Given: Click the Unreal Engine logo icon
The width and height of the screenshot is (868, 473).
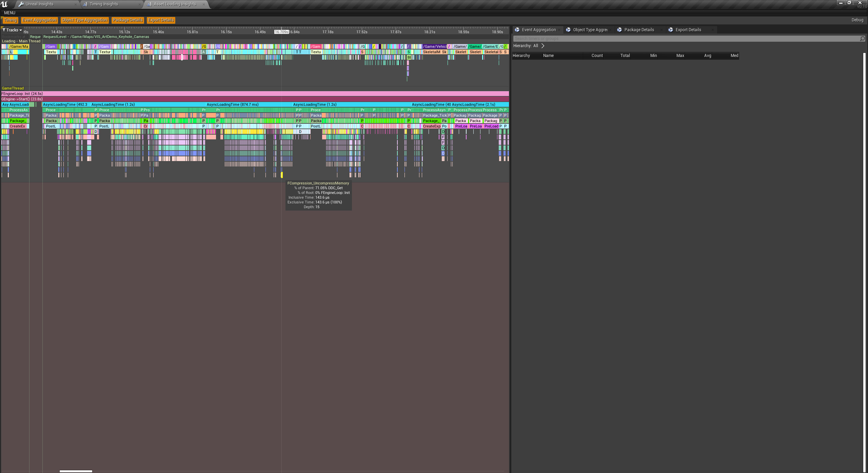Looking at the screenshot, I should pos(4,4).
